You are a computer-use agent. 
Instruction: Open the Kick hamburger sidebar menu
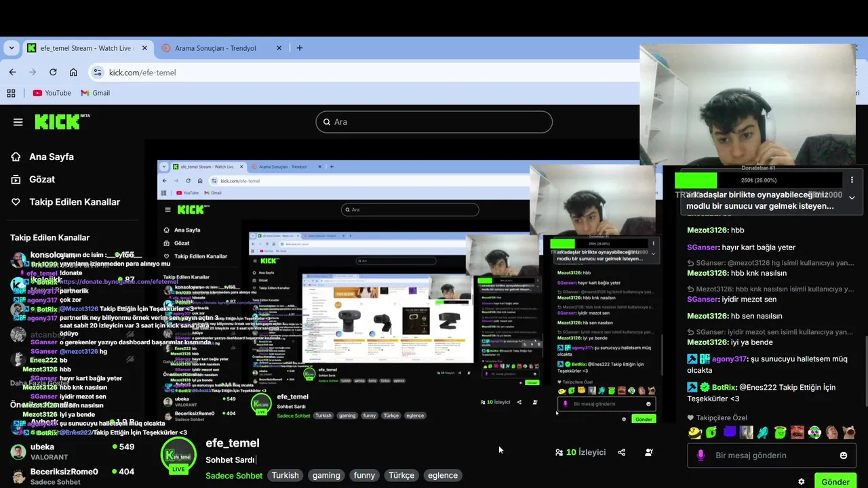pyautogui.click(x=18, y=122)
